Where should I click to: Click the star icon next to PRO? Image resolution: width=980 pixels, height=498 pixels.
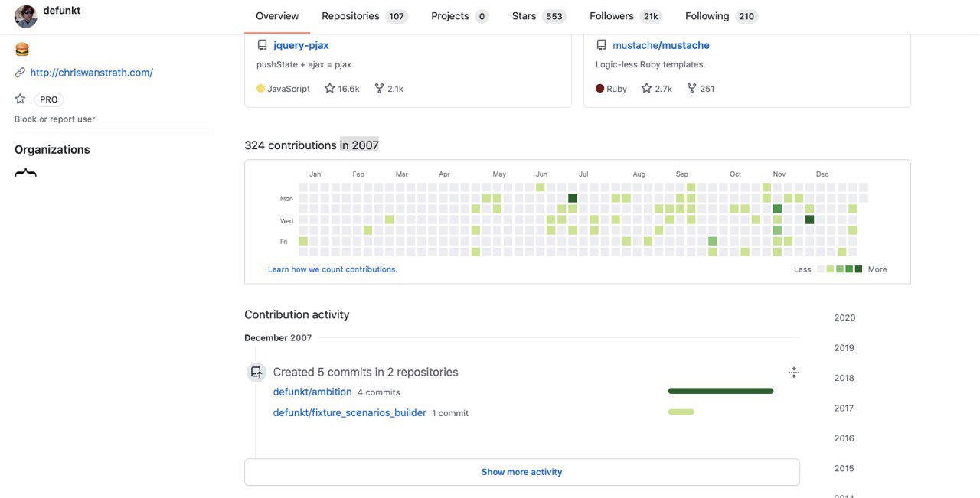(20, 99)
